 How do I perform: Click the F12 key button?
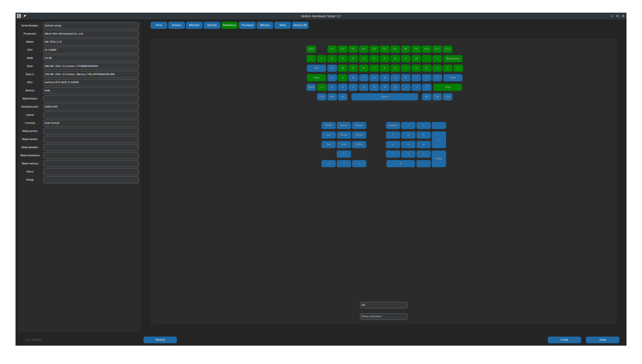click(448, 49)
